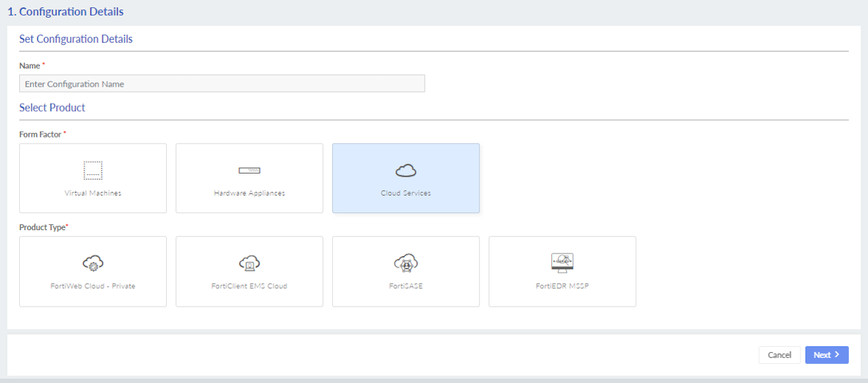Click the Select Product heading
Viewport: 868px width, 383px height.
(52, 107)
